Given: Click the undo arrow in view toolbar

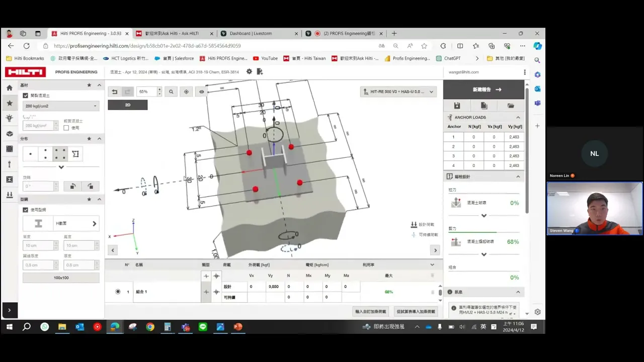Looking at the screenshot, I should click(114, 92).
